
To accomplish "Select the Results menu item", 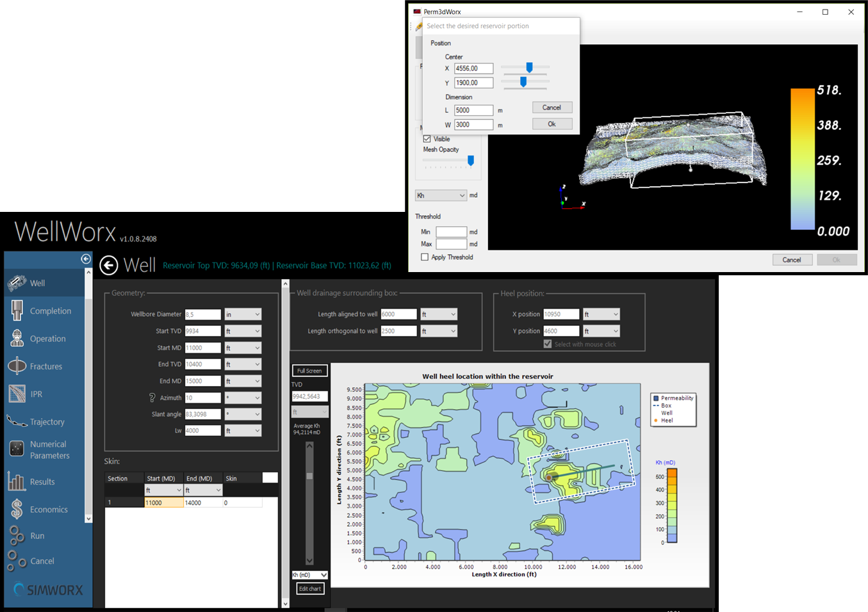I will [42, 481].
